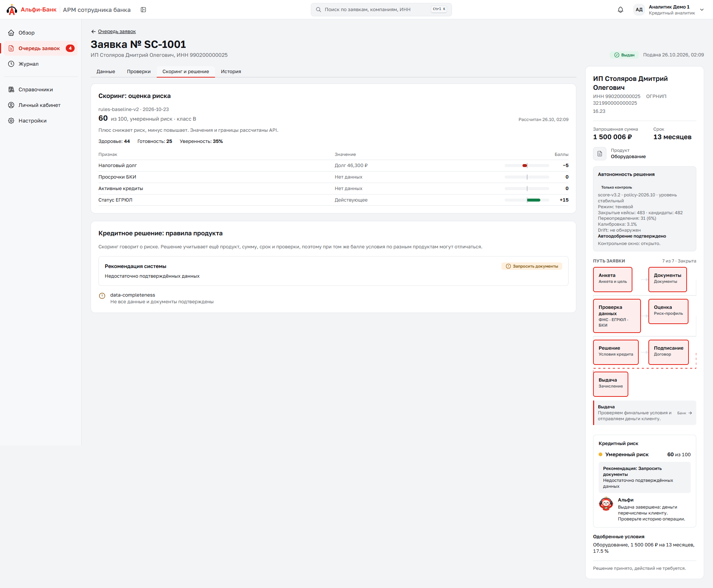Select the Решение step card

tap(616, 352)
